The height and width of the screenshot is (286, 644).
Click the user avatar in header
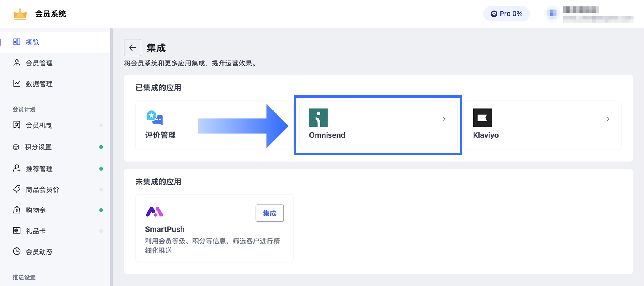point(553,14)
